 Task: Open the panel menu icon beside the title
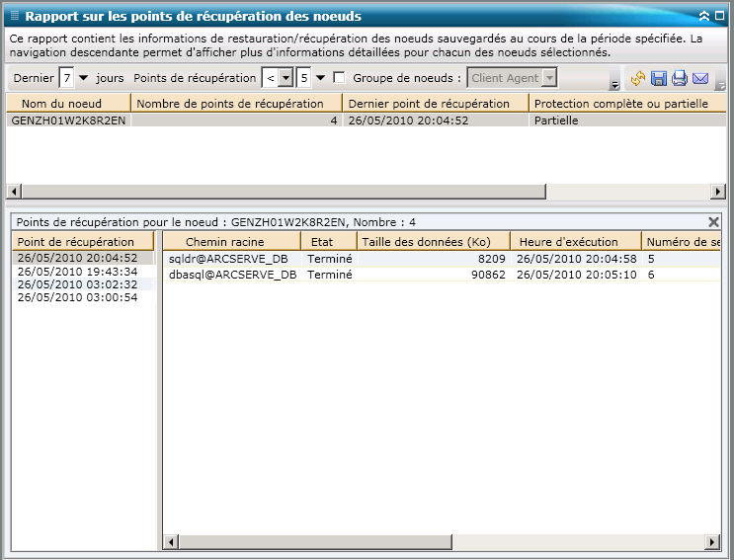click(15, 16)
